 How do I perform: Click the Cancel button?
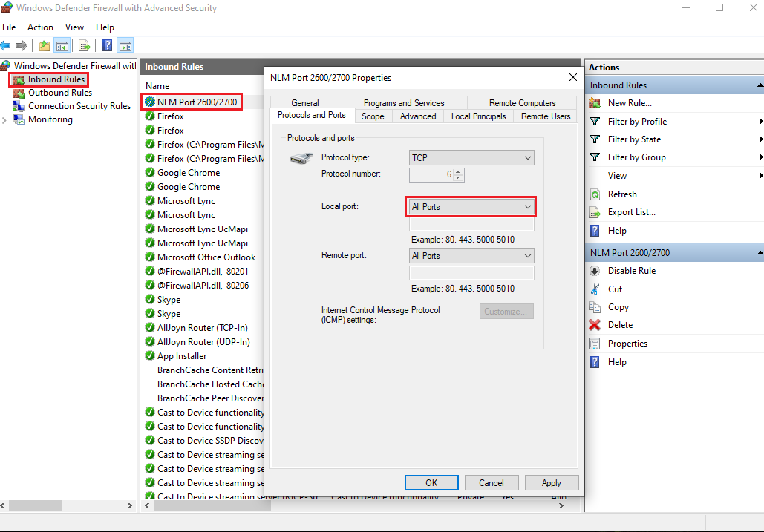pos(492,483)
